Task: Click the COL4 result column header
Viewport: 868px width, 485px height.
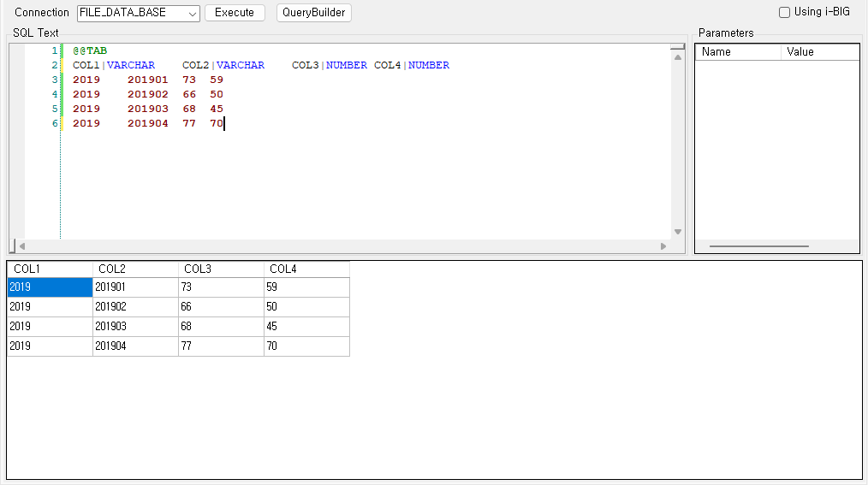Action: [x=306, y=269]
